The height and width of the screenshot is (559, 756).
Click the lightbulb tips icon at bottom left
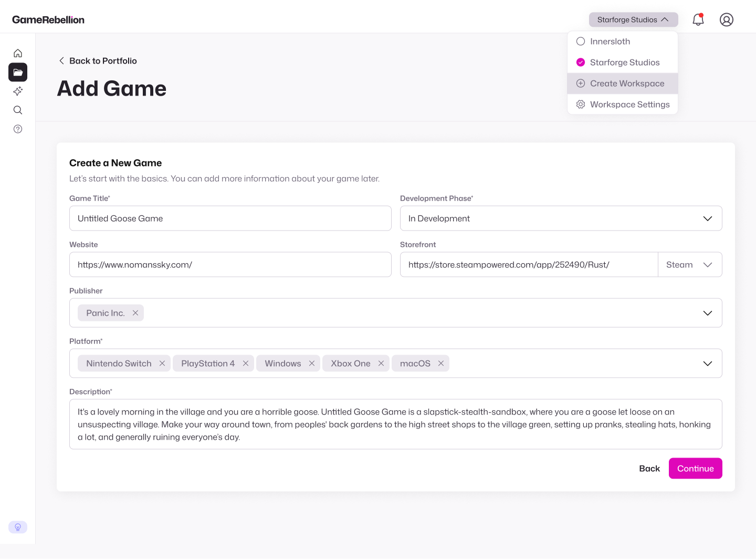18,527
